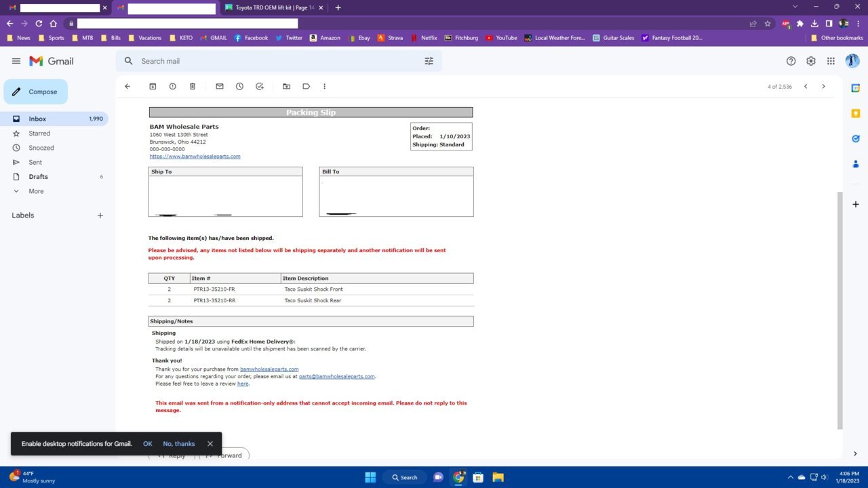
Task: Create a new label plus icon
Action: tap(100, 216)
